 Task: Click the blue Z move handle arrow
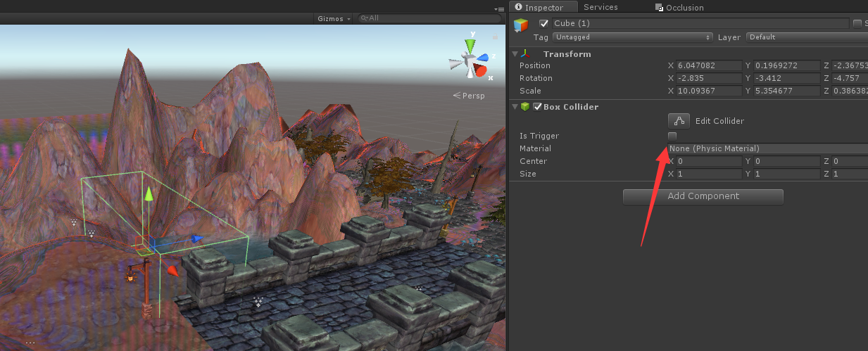point(196,239)
